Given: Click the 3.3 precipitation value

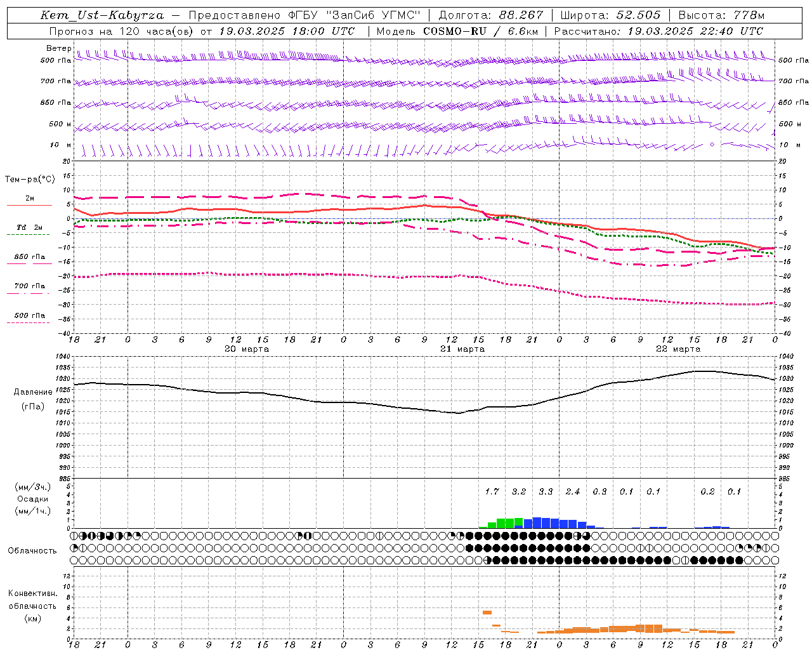Looking at the screenshot, I should 546,491.
